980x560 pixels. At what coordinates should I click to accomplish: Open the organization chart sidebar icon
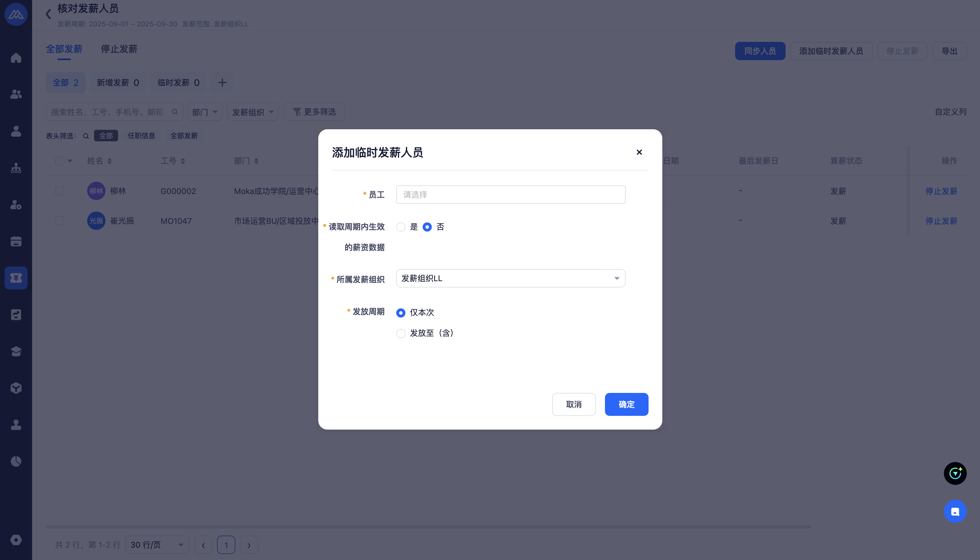[16, 168]
